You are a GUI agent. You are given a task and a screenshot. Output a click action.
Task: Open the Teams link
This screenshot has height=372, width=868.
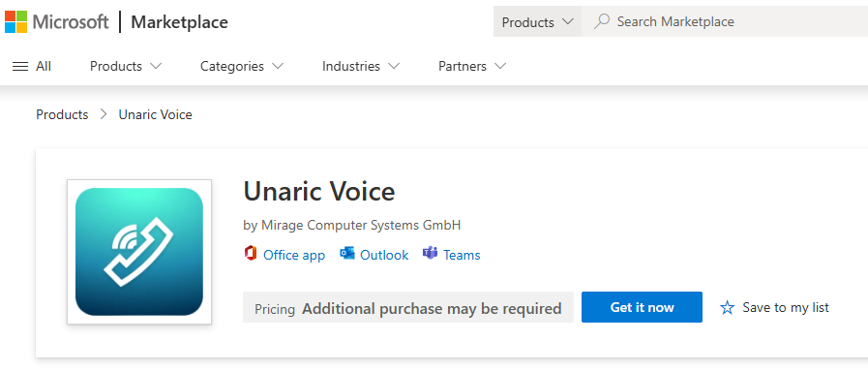point(462,255)
